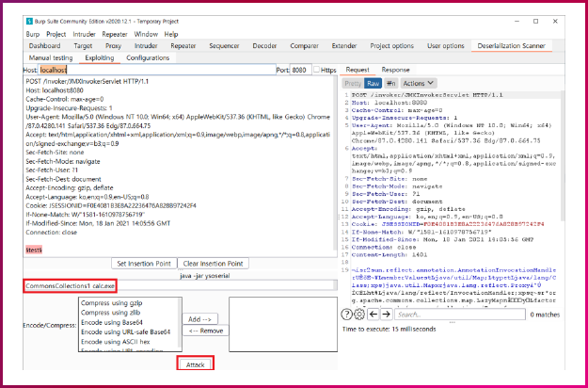Switch to the Repeater tab
Screen dimensions: 588x388
(x=183, y=46)
